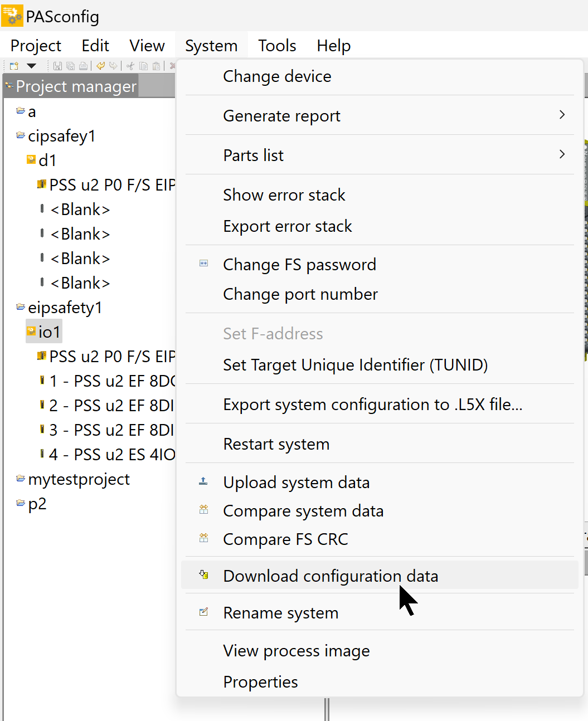Click icon of Compare FS CRC entry
The width and height of the screenshot is (588, 721).
(x=204, y=538)
